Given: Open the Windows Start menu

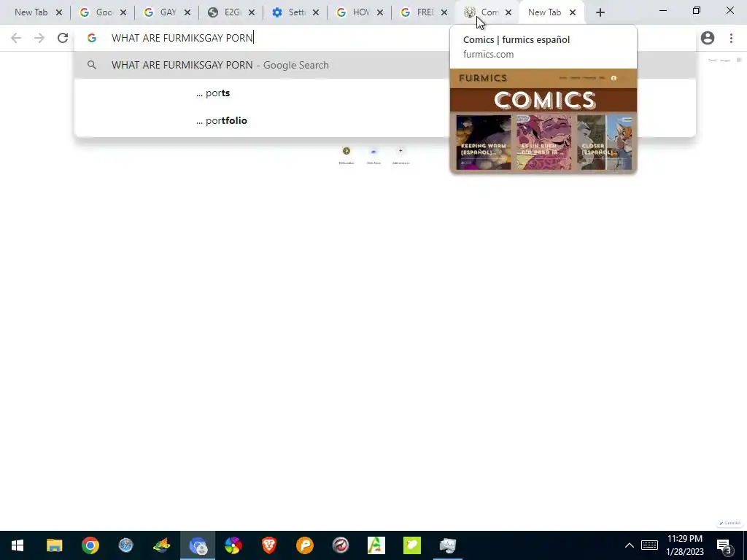Looking at the screenshot, I should pos(18,545).
